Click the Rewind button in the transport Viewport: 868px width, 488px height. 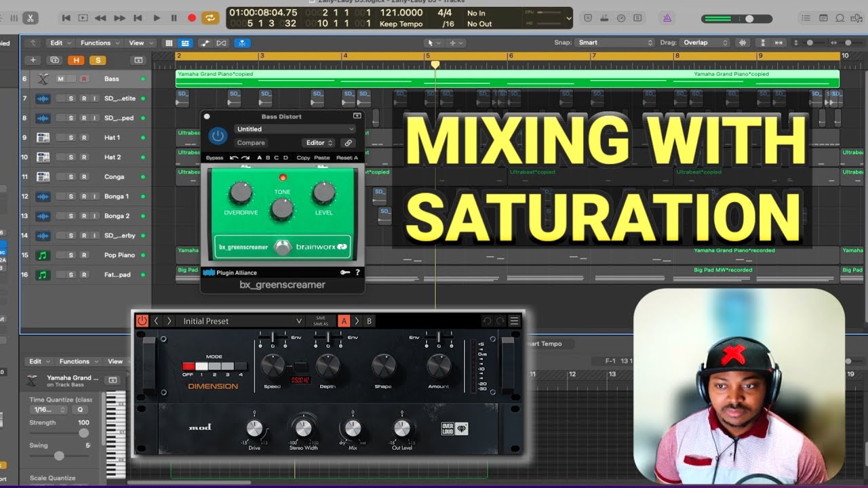pos(100,18)
